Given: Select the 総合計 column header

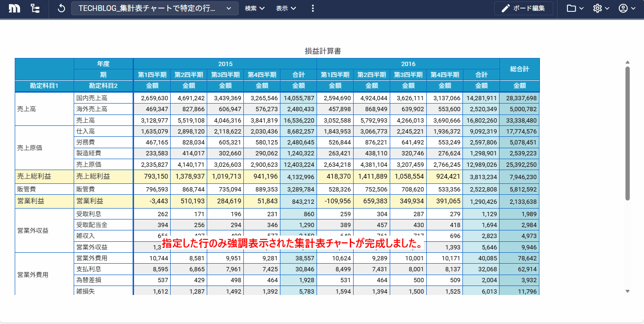Looking at the screenshot, I should tap(519, 69).
